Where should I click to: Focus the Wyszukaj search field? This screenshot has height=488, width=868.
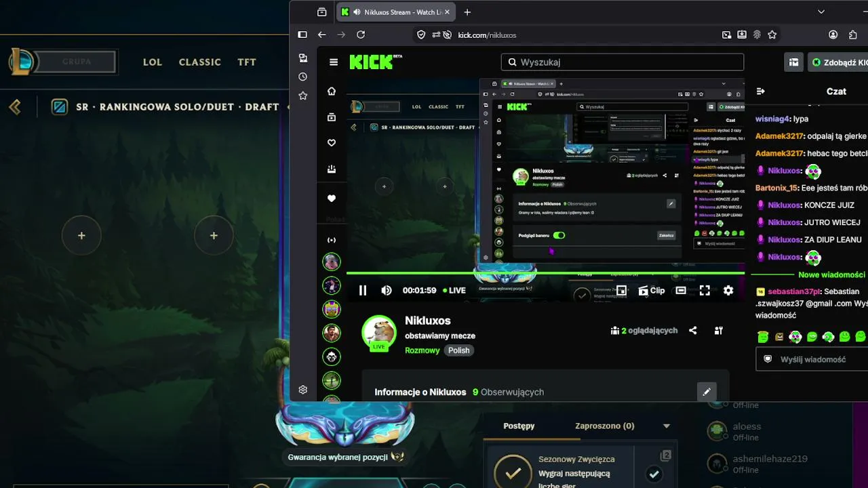[623, 62]
